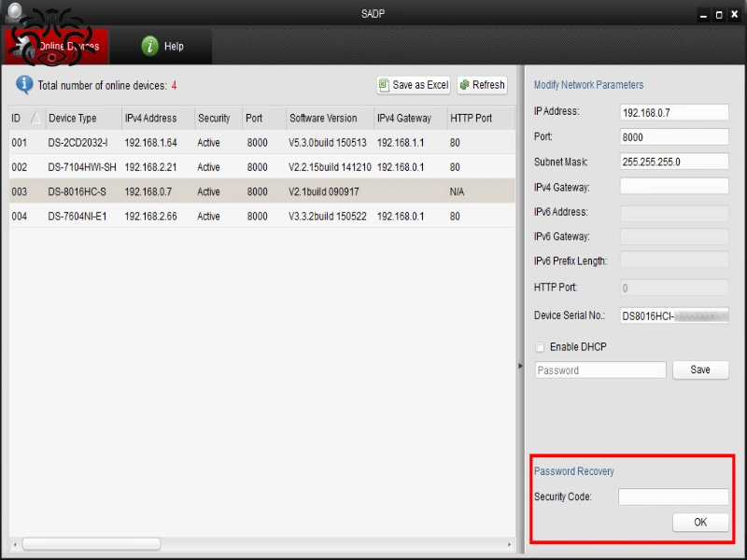Click the blue info icon beside device count
747x560 pixels.
(x=24, y=85)
